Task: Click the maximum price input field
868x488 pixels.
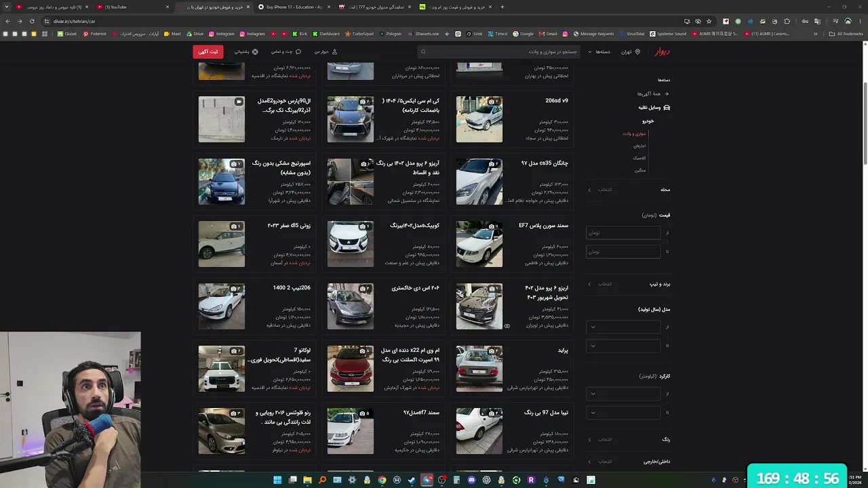Action: tap(623, 251)
